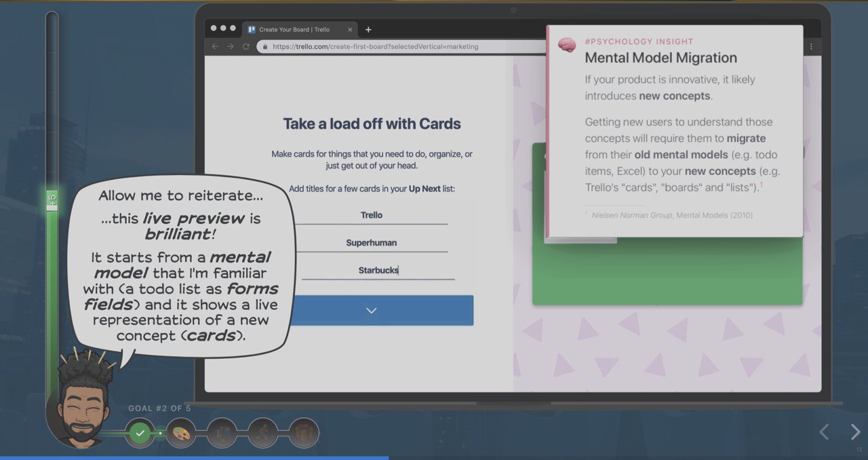
Task: Click the Trello favicon in the browser tab
Action: [x=251, y=29]
